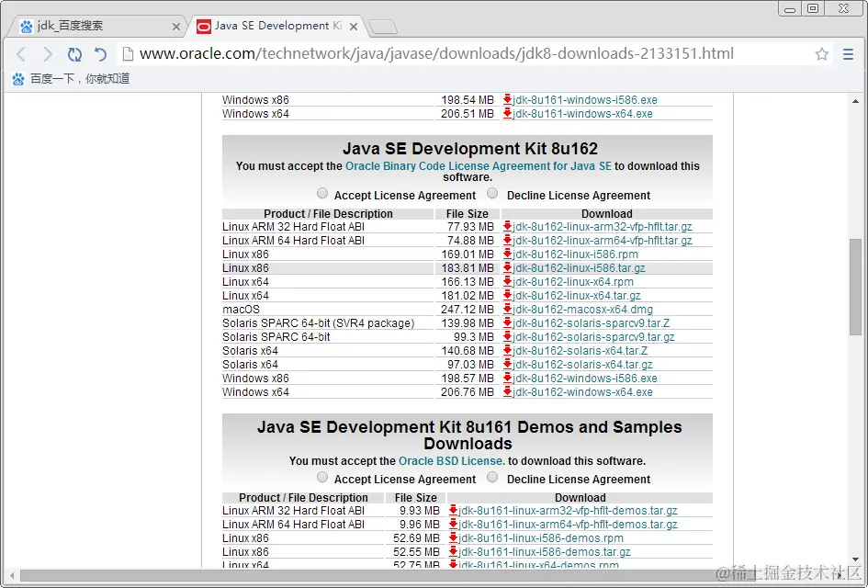Click the 'Solaris SPARC 64-bit (SVR4 package)' row text

319,322
